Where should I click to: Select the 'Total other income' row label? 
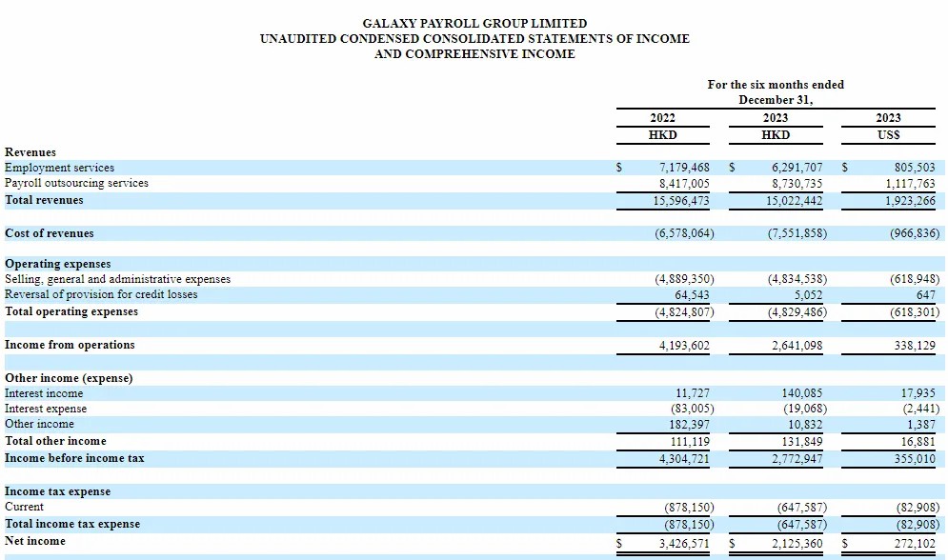55,441
